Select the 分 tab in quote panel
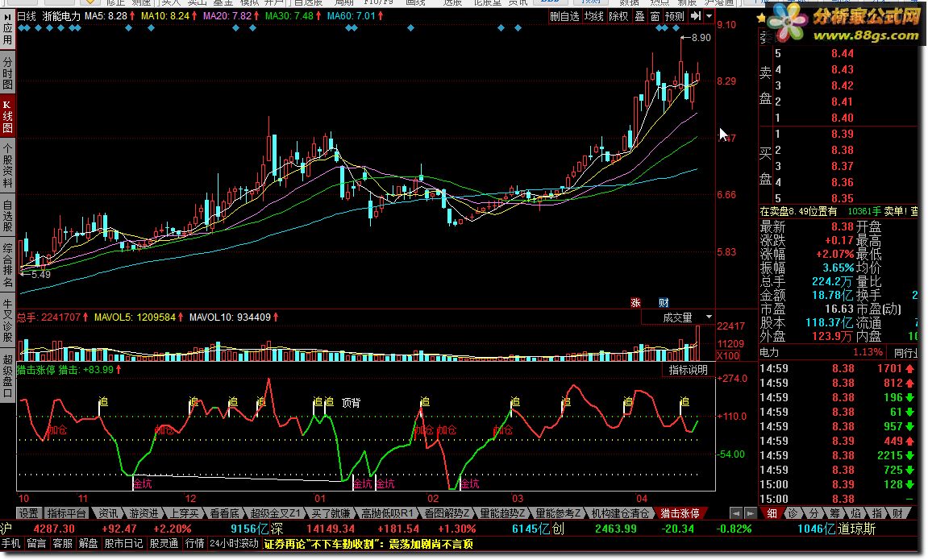This screenshot has height=560, width=928. tap(814, 513)
